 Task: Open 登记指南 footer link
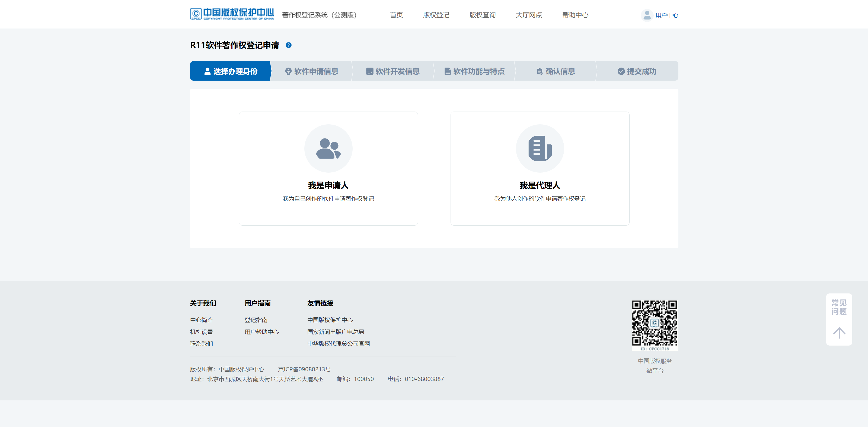click(256, 320)
